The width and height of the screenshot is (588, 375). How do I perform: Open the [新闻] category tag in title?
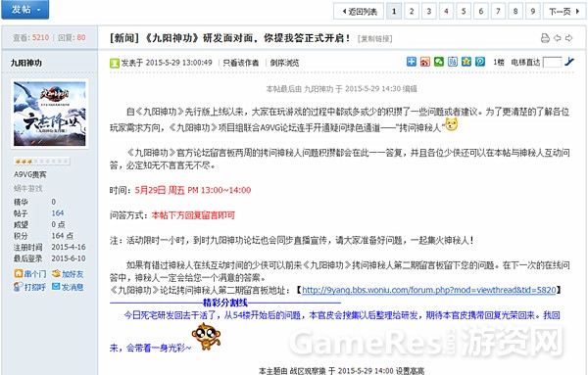(x=124, y=38)
